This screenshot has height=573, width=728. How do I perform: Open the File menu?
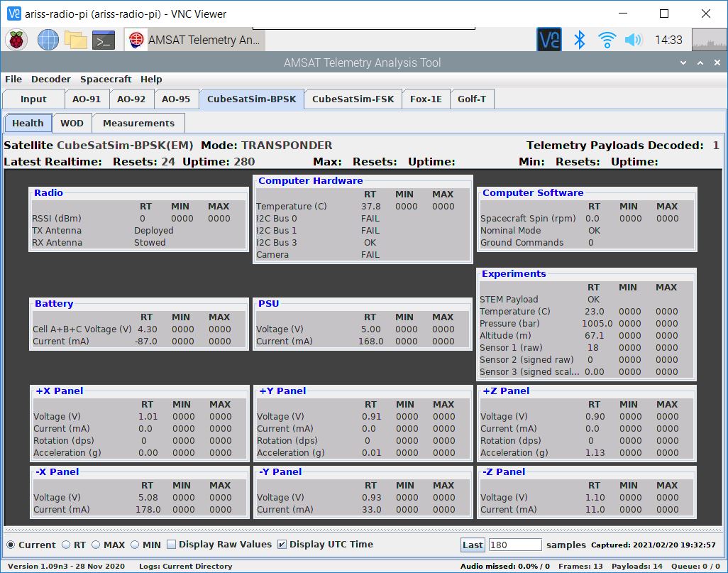[x=13, y=79]
